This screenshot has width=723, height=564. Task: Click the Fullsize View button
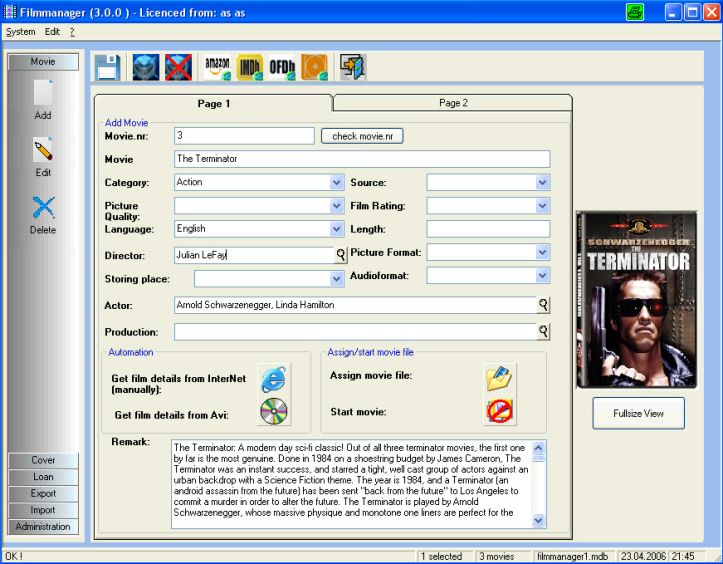[638, 412]
